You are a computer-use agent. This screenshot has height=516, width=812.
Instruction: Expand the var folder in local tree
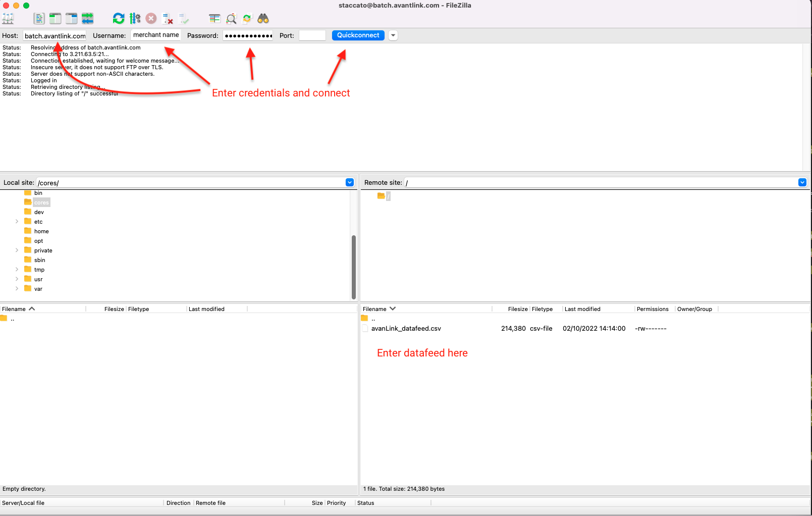pyautogui.click(x=17, y=288)
